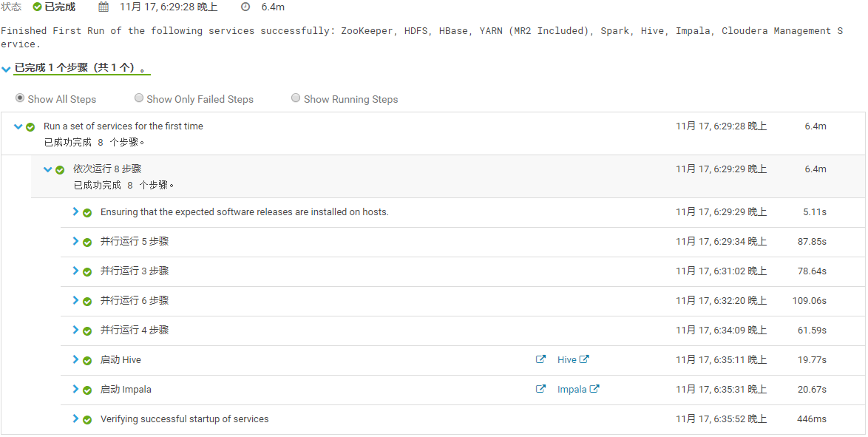Click the 61.59s duration value
Viewport: 868px width, 437px height.
812,331
